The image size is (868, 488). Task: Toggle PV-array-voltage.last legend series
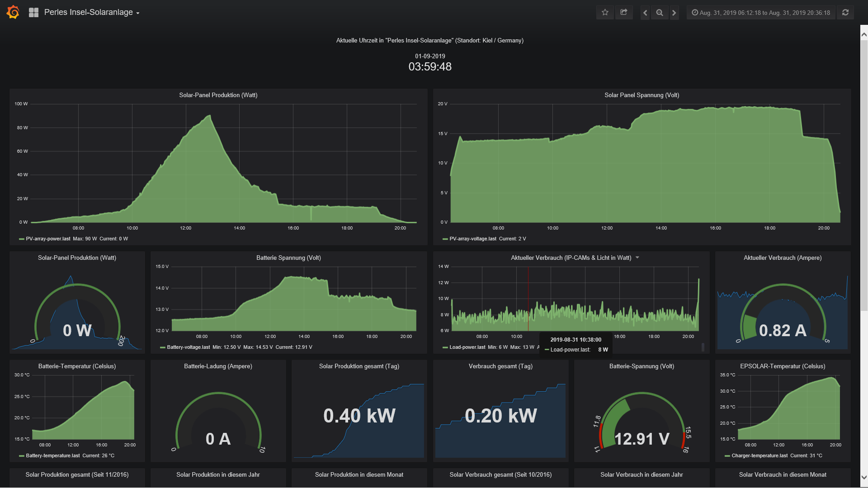pos(472,239)
